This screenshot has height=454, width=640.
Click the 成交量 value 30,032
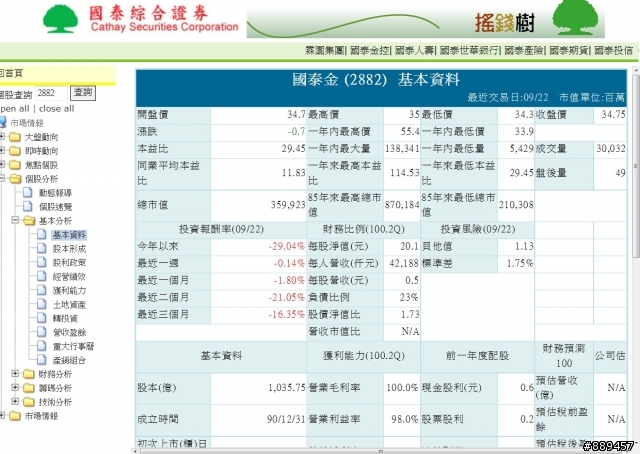[x=611, y=149]
